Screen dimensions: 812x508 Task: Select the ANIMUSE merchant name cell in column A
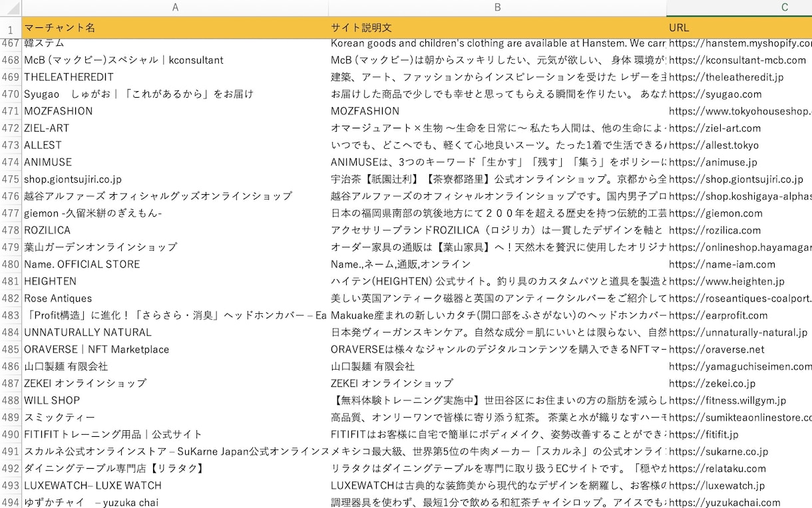[175, 162]
